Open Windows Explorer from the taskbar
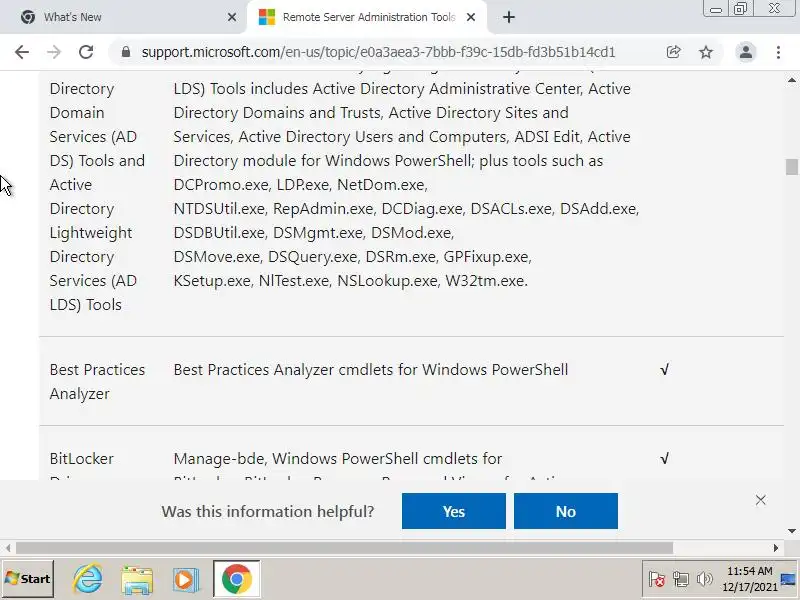The width and height of the screenshot is (800, 600). [137, 579]
